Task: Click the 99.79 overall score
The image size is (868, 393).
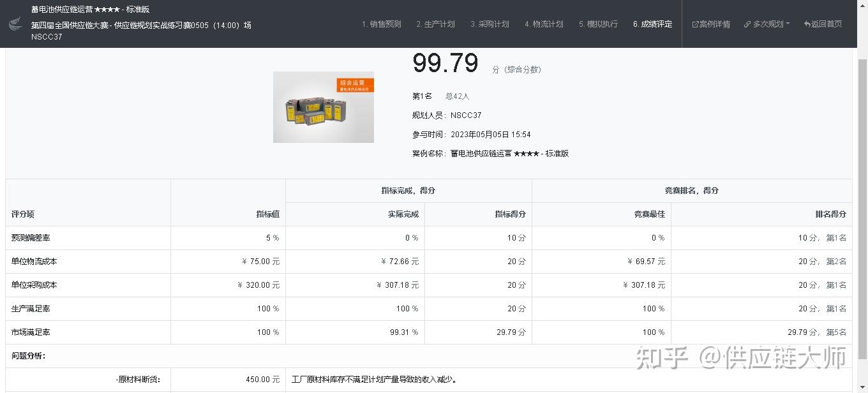Action: [445, 63]
